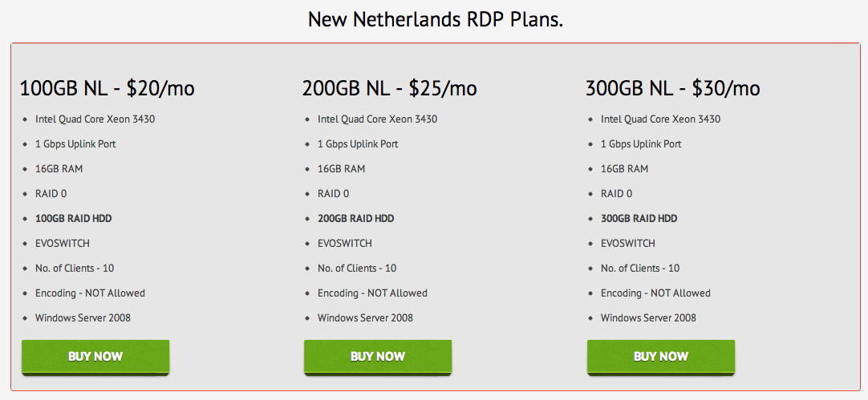Select the "300GB NL - $30/mo" plan title
The image size is (868, 400).
tap(672, 88)
